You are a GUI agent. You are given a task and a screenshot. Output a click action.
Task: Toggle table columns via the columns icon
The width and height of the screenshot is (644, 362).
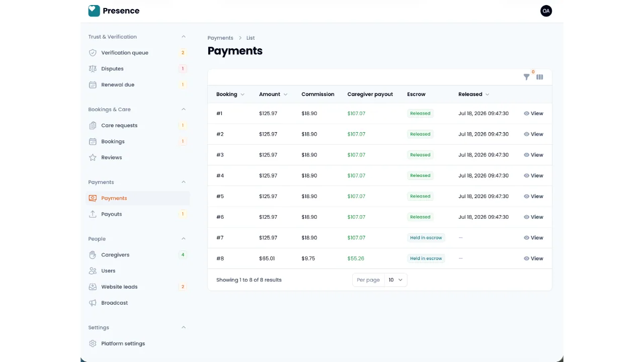tap(540, 77)
